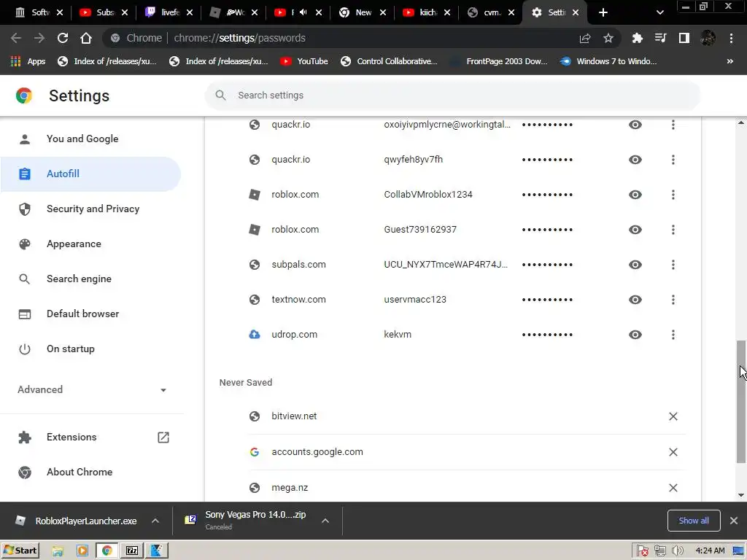Open the YouTube bookmark
This screenshot has width=747, height=560.
pos(304,61)
